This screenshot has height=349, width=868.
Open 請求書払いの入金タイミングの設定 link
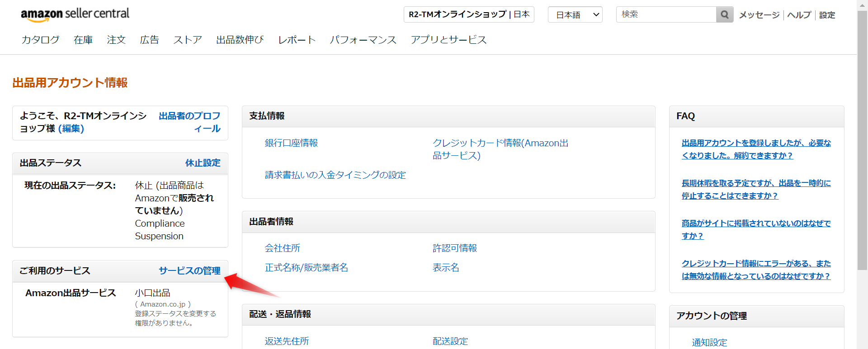point(335,175)
